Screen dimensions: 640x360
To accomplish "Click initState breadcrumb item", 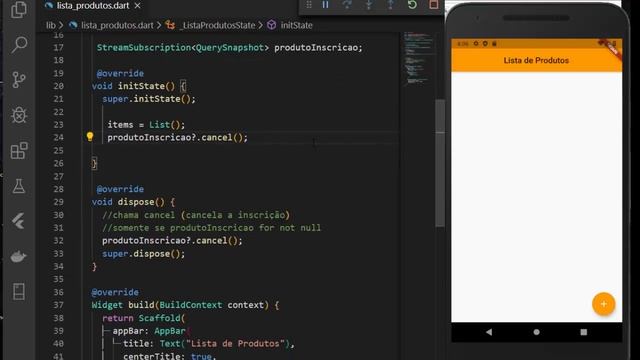I will click(296, 25).
